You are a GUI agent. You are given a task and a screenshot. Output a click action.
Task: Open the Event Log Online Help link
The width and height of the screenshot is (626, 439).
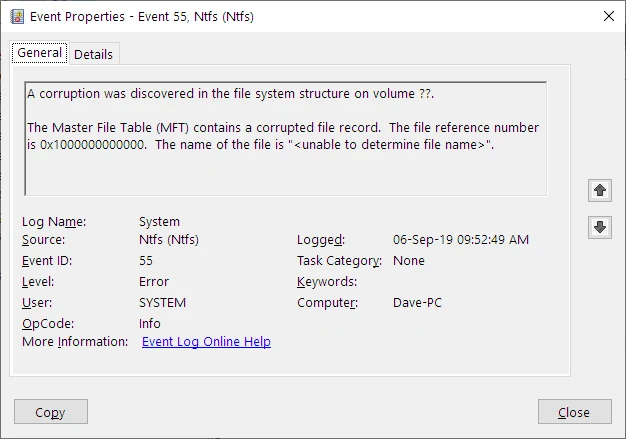click(x=206, y=342)
